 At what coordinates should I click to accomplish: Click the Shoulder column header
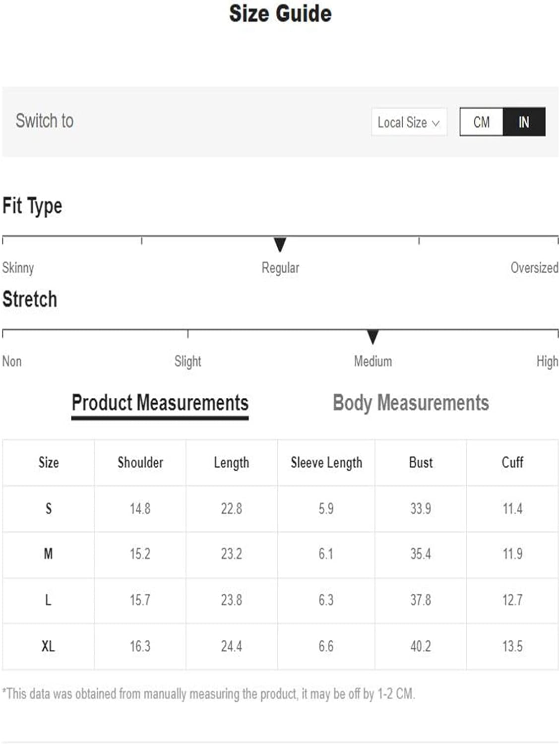(140, 462)
